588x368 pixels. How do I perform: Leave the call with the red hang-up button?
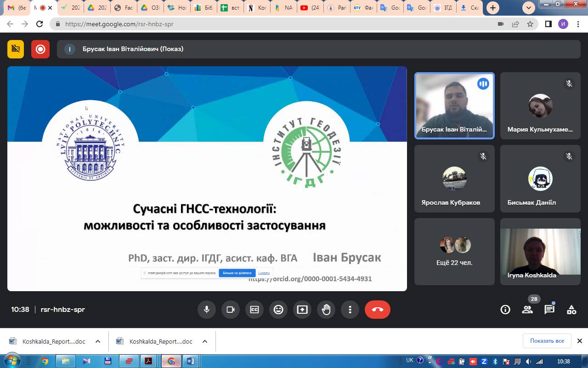point(378,310)
